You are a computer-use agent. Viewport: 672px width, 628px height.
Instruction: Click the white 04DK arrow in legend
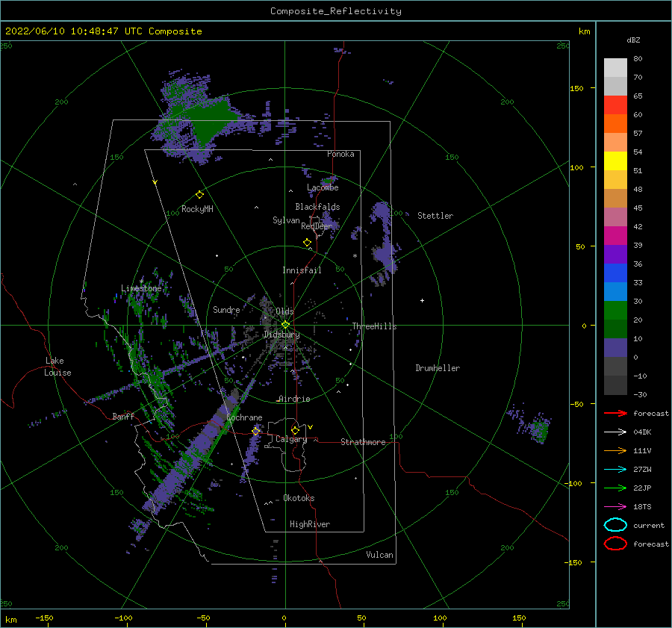point(615,432)
